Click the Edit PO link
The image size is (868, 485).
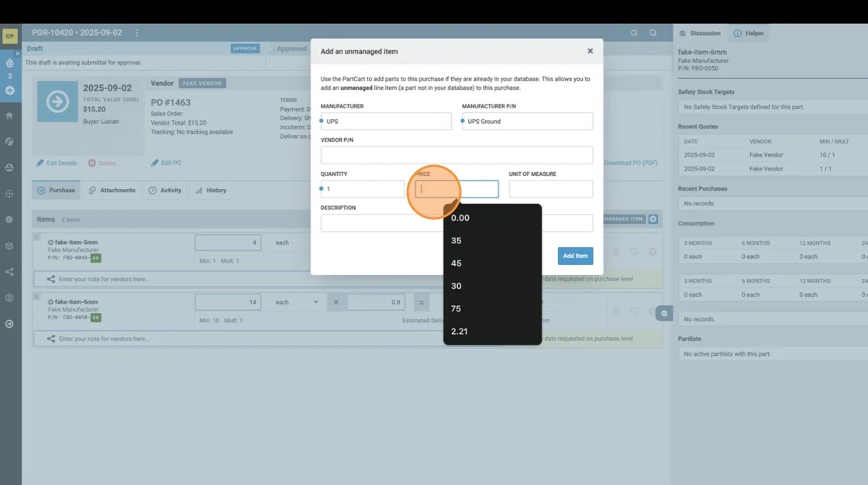[x=166, y=163]
